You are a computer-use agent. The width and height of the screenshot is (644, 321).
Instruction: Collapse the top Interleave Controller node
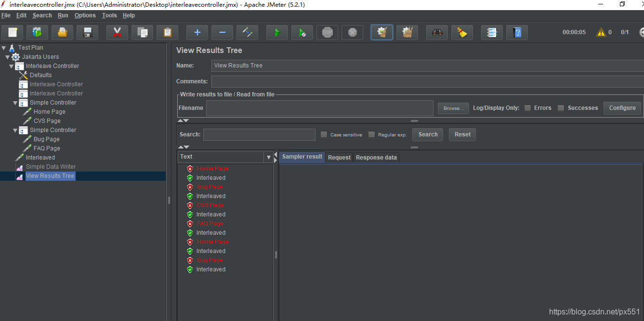[12, 66]
